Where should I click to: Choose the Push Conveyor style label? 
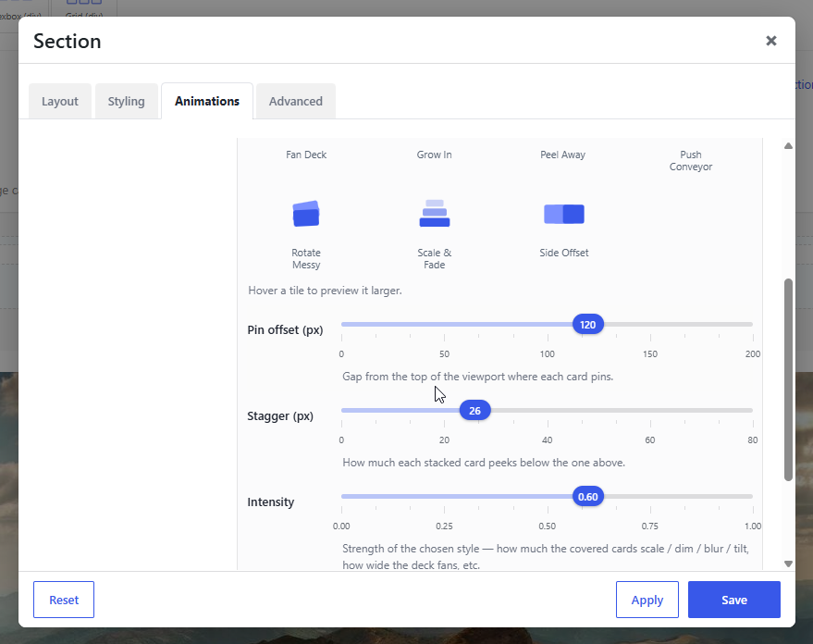point(691,161)
